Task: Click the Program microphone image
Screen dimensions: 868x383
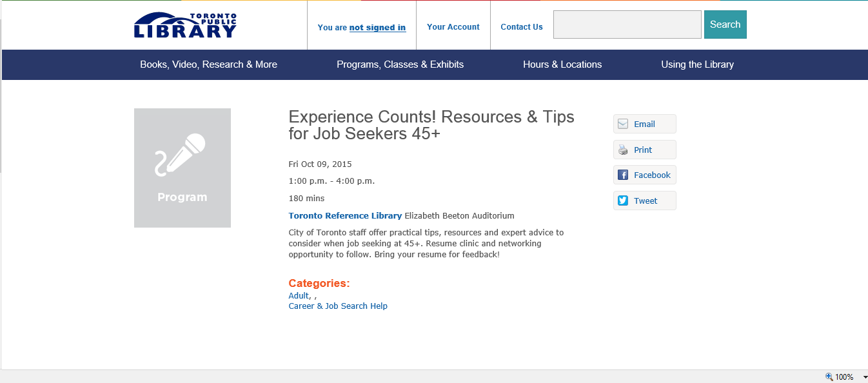Action: (x=182, y=168)
